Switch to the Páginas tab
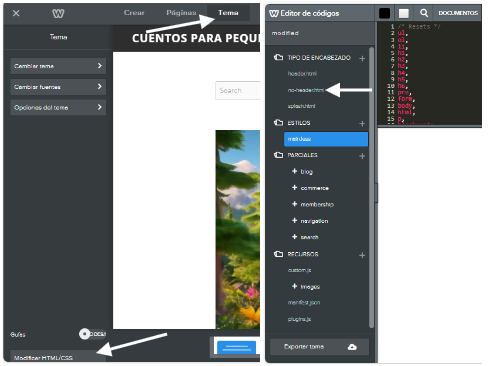The image size is (488, 366). click(181, 13)
